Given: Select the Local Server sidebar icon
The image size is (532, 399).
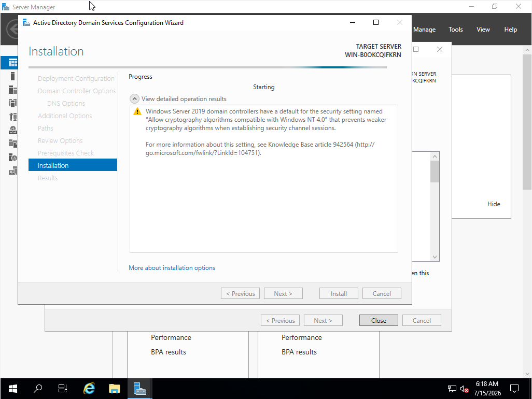Looking at the screenshot, I should click(12, 76).
